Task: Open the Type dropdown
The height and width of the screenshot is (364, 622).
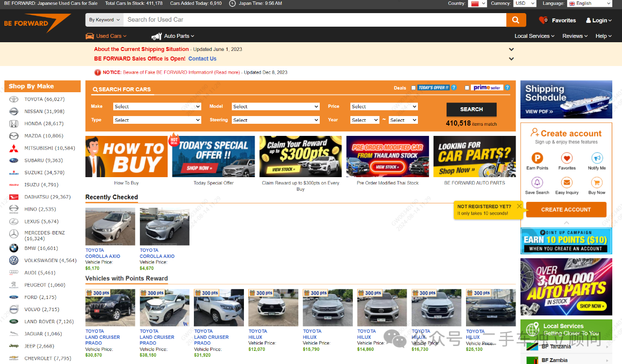Action: [157, 120]
